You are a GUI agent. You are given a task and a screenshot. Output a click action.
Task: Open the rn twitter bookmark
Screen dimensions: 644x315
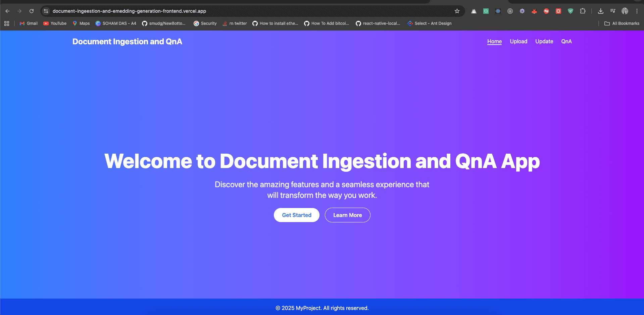235,23
